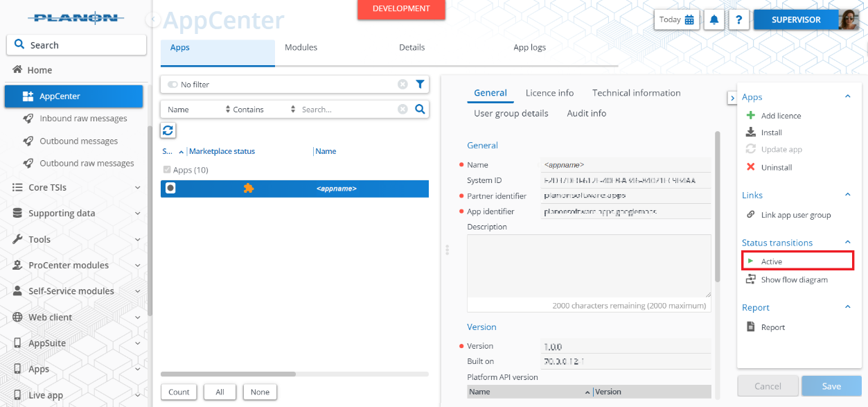Expand Self-Service modules menu
Viewport: 868px width, 407px height.
tap(76, 291)
